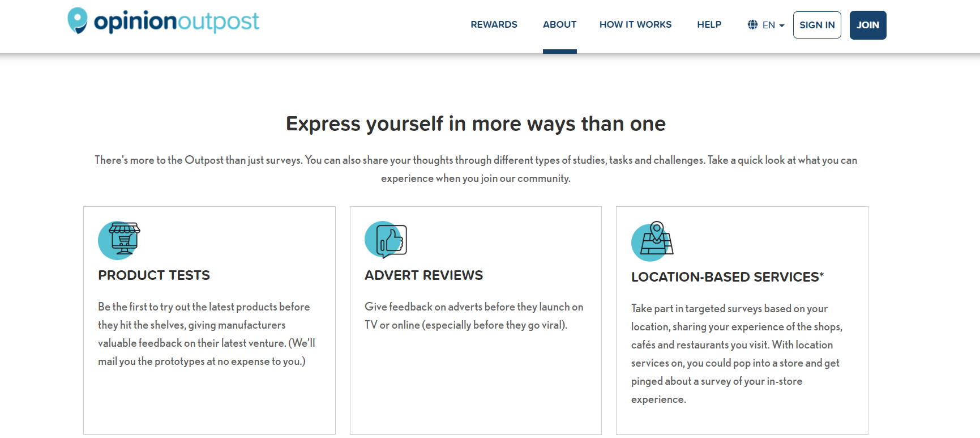Click the Sign In button
This screenshot has width=980, height=438.
coord(817,25)
